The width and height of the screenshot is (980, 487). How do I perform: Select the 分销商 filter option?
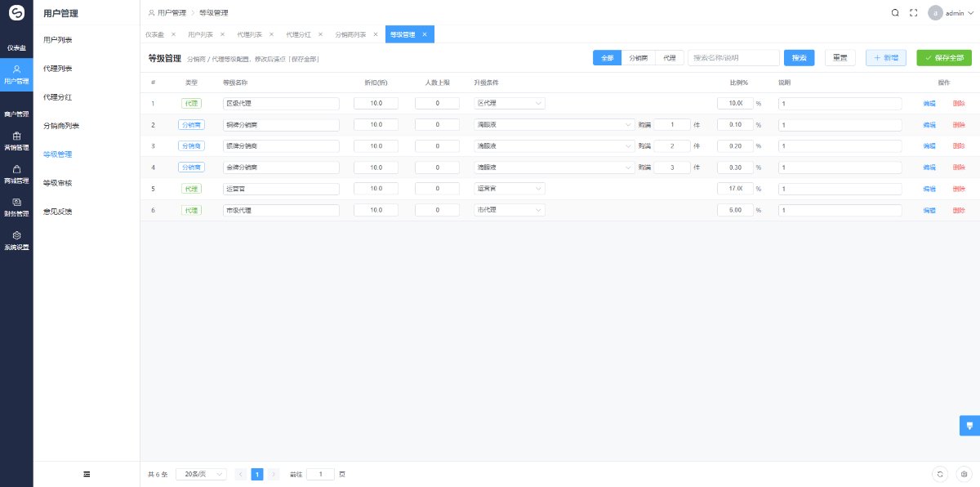638,58
